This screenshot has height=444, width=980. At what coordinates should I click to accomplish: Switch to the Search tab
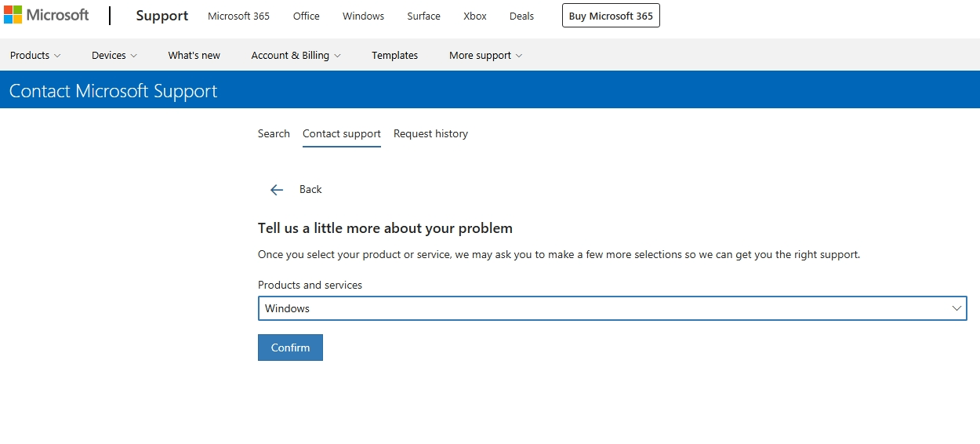(274, 133)
